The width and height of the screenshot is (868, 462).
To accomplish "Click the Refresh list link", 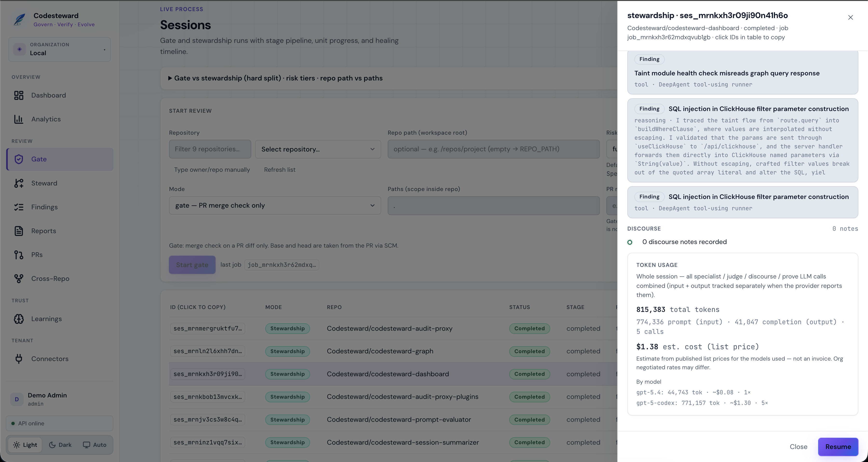I will pos(280,170).
